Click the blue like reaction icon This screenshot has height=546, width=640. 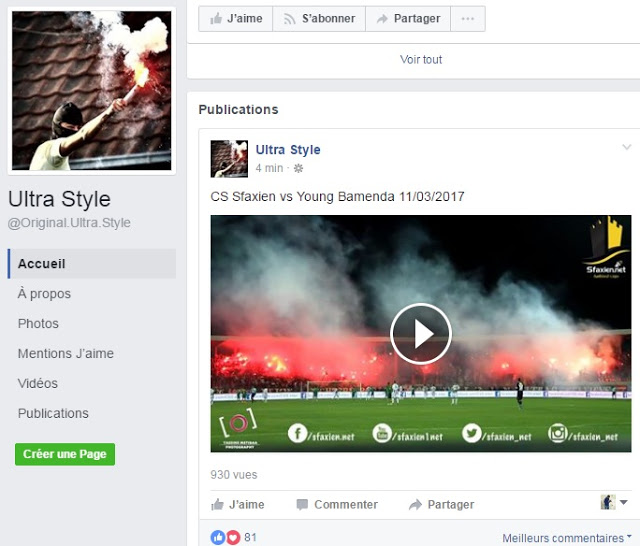click(218, 537)
